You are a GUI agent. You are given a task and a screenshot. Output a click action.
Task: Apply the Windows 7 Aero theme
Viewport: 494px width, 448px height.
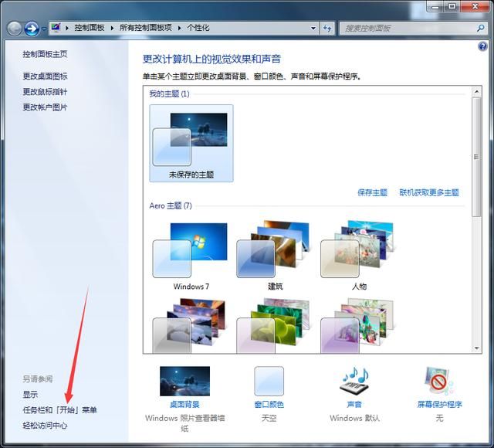click(191, 256)
